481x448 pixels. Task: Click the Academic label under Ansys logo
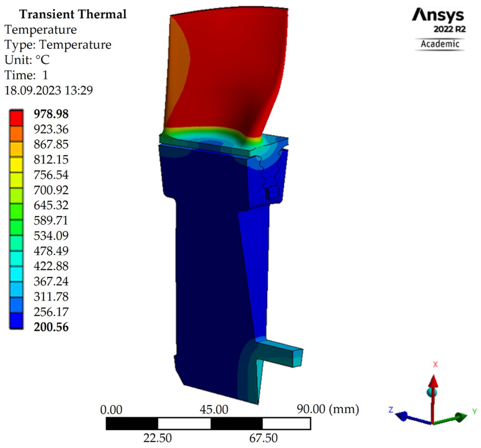(440, 44)
